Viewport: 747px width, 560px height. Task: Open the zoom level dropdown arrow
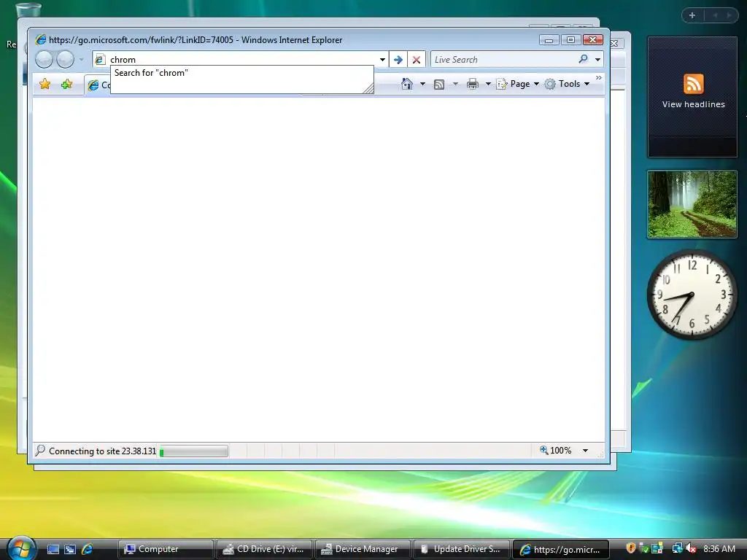[585, 451]
